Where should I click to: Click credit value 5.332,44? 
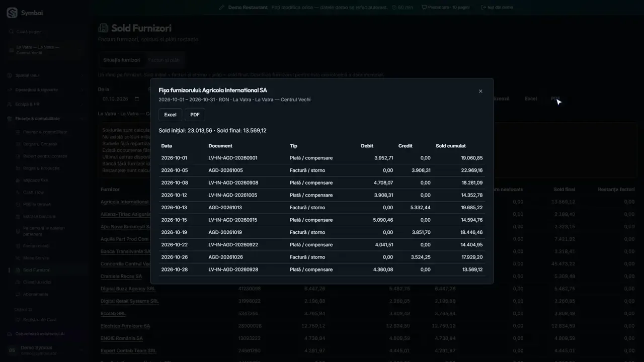pyautogui.click(x=421, y=208)
